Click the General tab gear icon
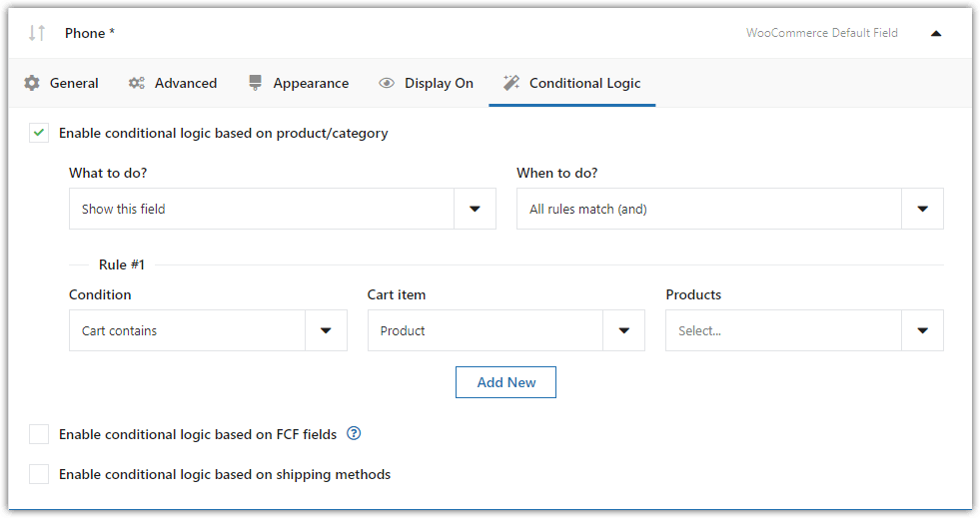The width and height of the screenshot is (980, 518). (x=32, y=83)
